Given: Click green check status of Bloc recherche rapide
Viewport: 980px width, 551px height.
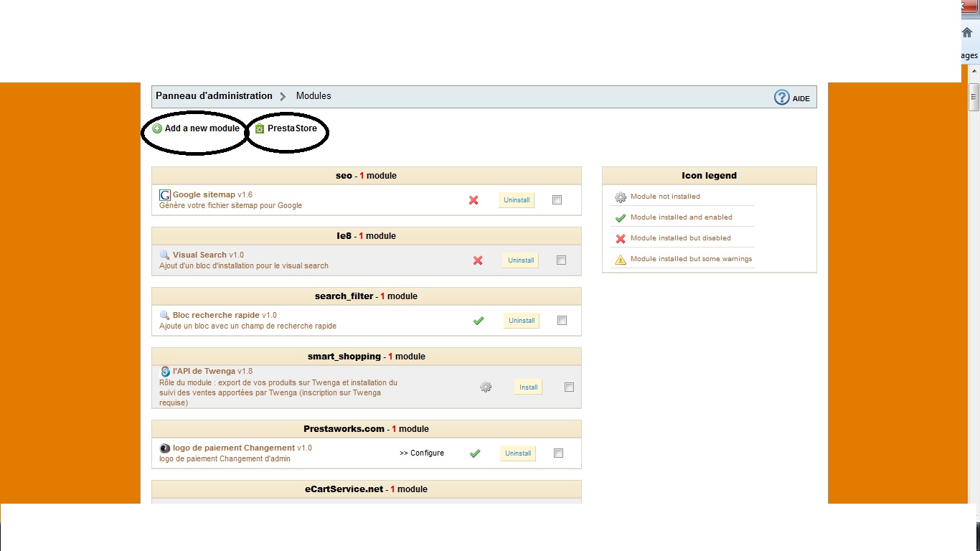Looking at the screenshot, I should click(479, 321).
